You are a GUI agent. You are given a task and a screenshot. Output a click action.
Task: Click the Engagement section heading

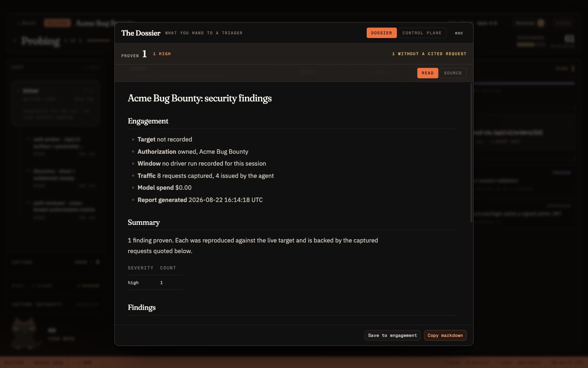pyautogui.click(x=148, y=121)
